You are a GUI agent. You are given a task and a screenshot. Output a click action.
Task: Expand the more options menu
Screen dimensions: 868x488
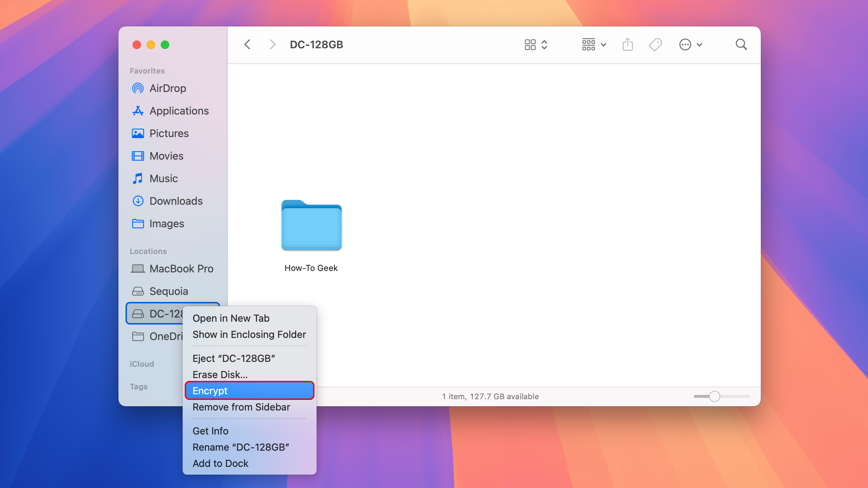tap(690, 44)
